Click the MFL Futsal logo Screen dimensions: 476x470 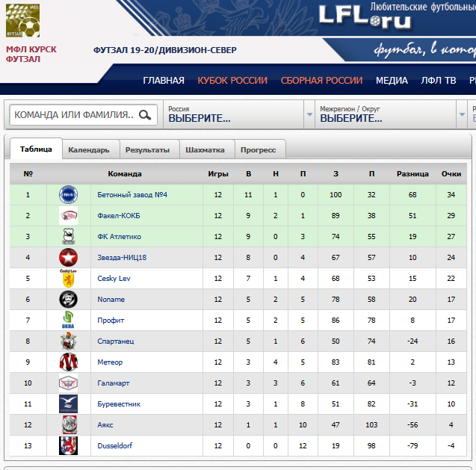[22, 19]
